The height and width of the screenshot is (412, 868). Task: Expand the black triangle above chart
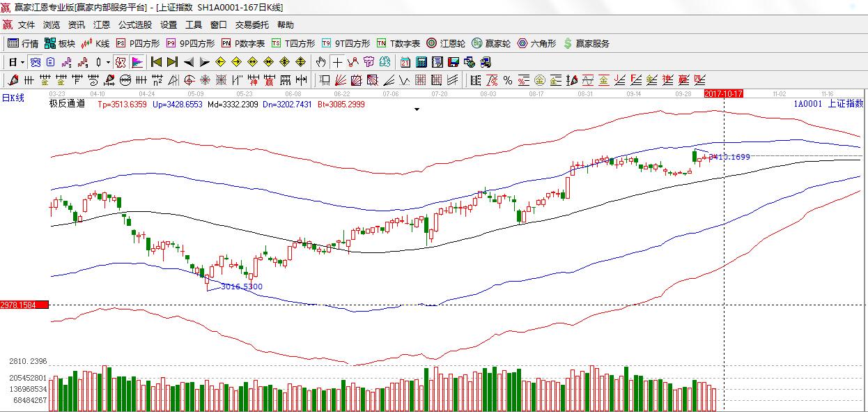coord(417,109)
